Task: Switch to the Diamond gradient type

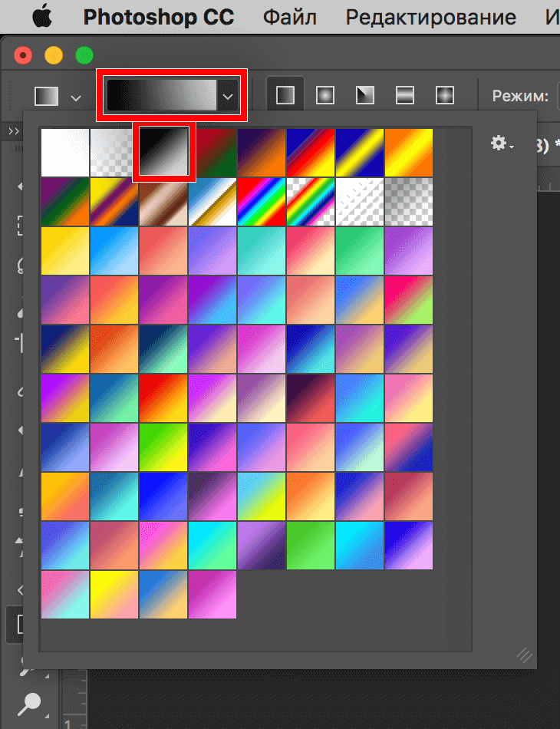Action: point(444,95)
